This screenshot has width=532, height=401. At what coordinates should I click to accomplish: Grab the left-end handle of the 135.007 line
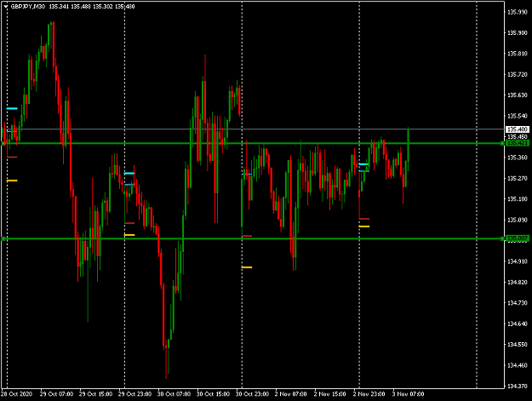[3, 239]
